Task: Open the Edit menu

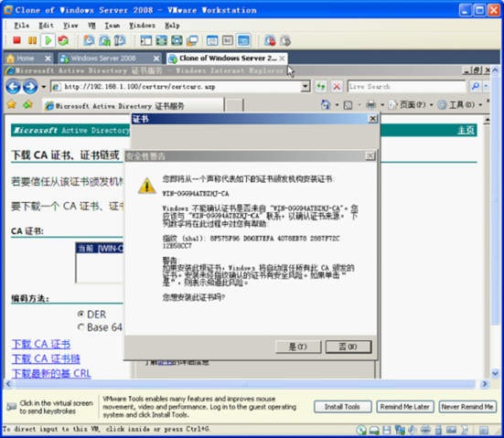Action: pyautogui.click(x=46, y=25)
